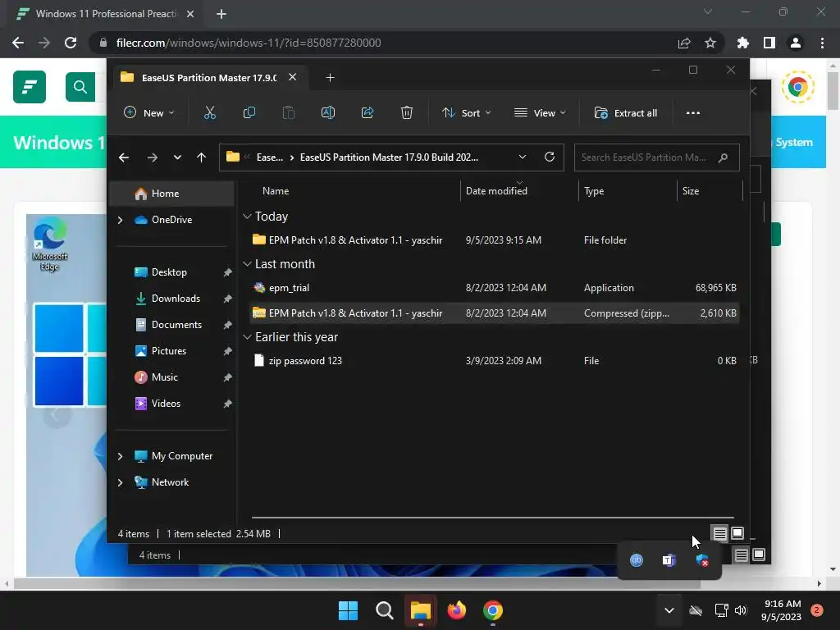The width and height of the screenshot is (840, 630).
Task: Share this page icon in address bar
Action: [x=684, y=43]
